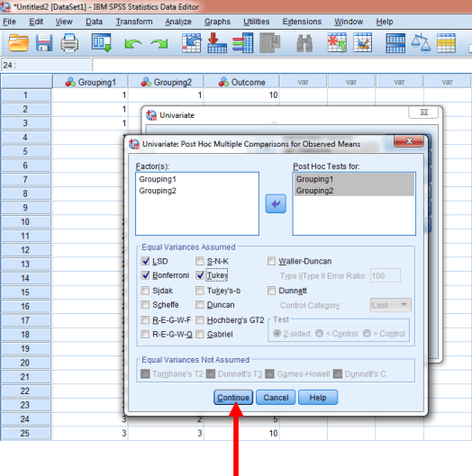The height and width of the screenshot is (476, 472).
Task: Save the dataset with floppy icon
Action: click(44, 43)
